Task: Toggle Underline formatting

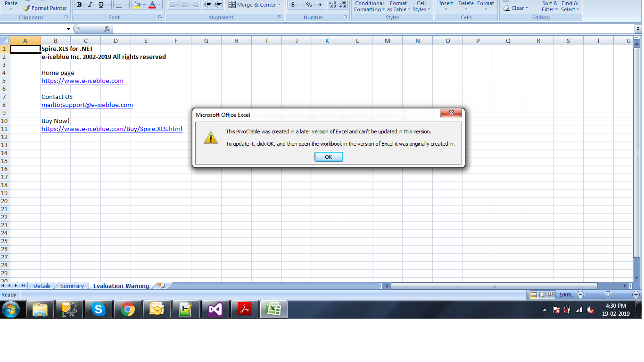Action: tap(101, 5)
